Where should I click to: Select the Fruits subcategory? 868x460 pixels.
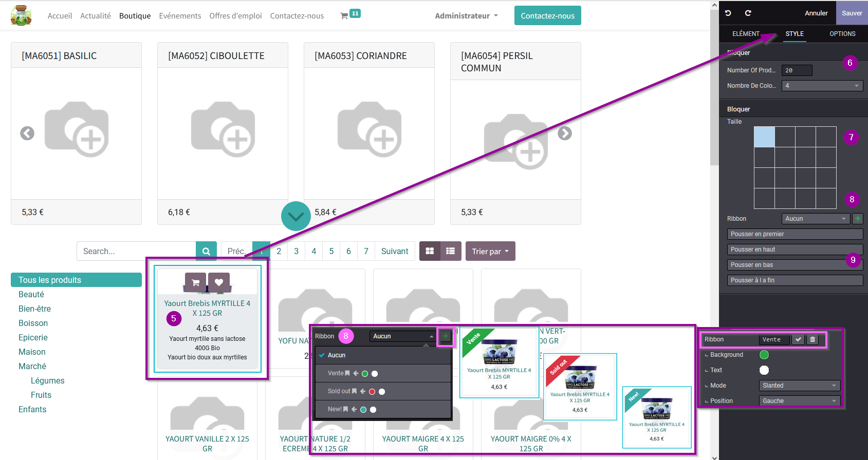tap(41, 395)
